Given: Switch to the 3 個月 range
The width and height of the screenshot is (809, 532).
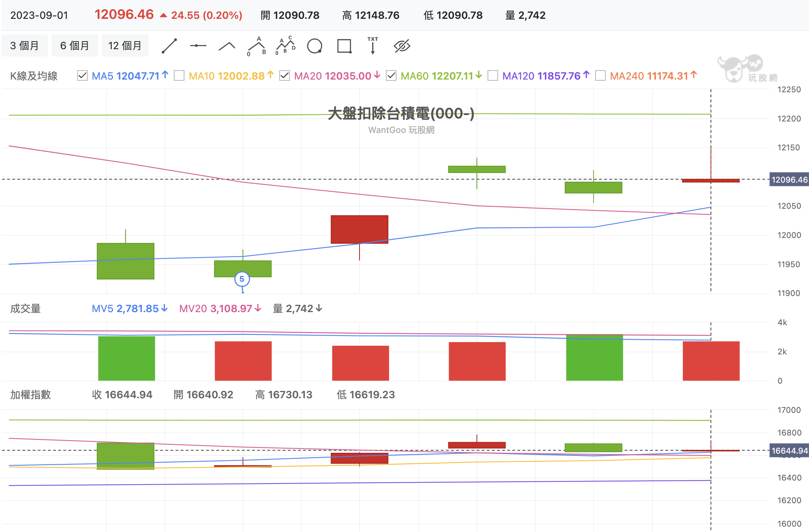Looking at the screenshot, I should point(25,46).
